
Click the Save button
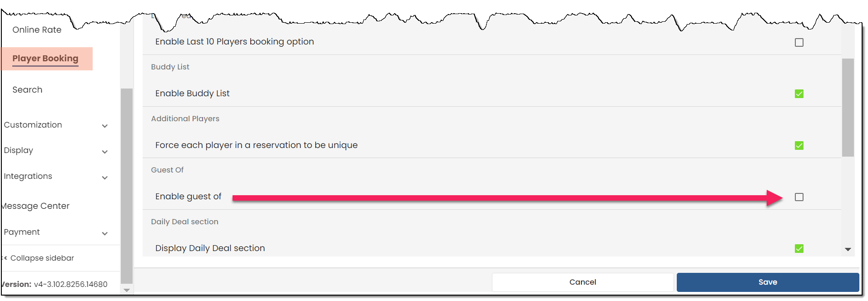(x=768, y=282)
